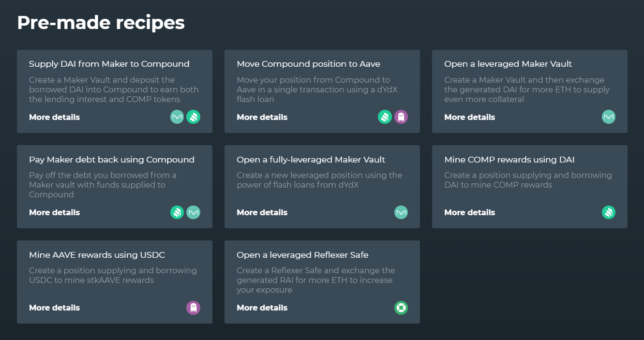The width and height of the screenshot is (644, 340).
Task: Click Compound icon on Mine COMP rewards card
Action: coord(609,212)
